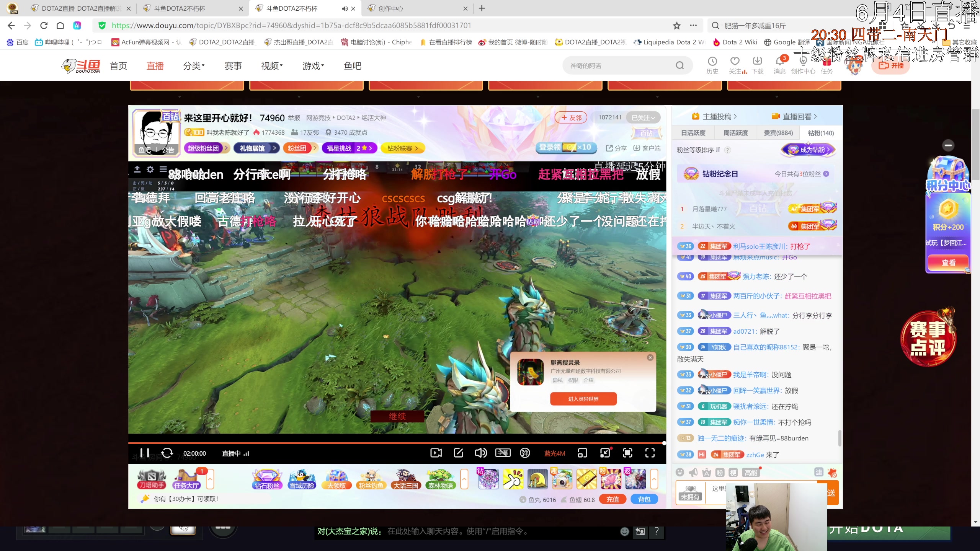Click the 客户端 client download link
Screen dimensions: 980x551
click(x=647, y=148)
